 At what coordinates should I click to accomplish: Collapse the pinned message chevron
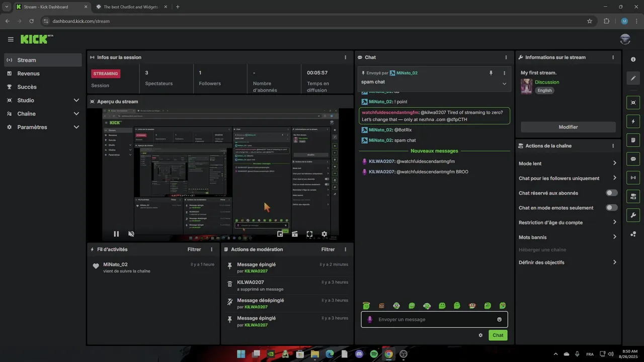point(504,84)
